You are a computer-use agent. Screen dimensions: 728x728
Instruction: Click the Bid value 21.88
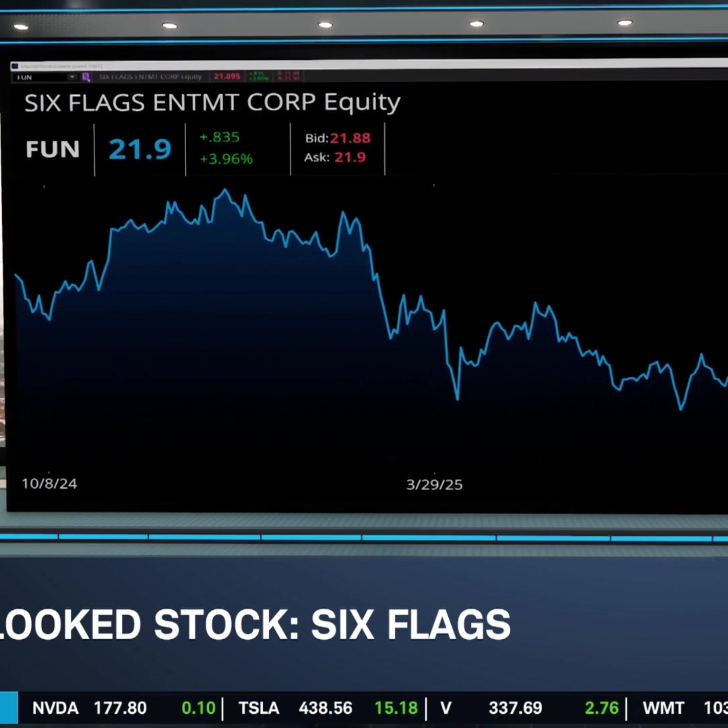(350, 138)
